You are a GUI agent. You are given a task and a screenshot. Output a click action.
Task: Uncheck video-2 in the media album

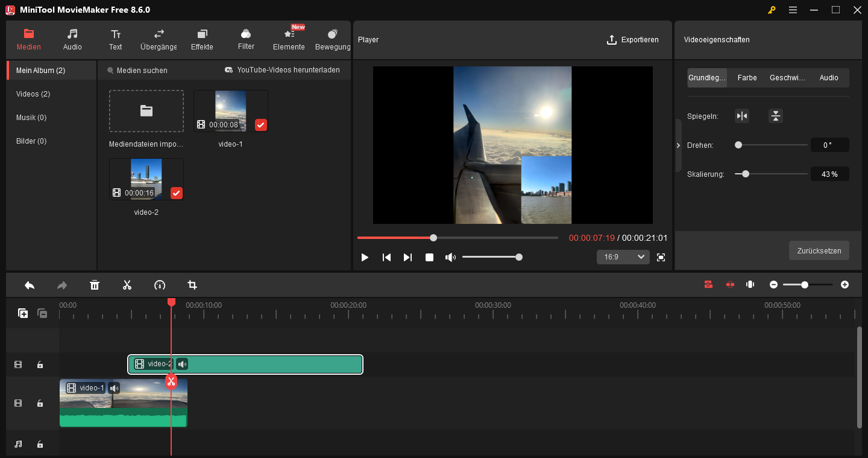tap(176, 192)
